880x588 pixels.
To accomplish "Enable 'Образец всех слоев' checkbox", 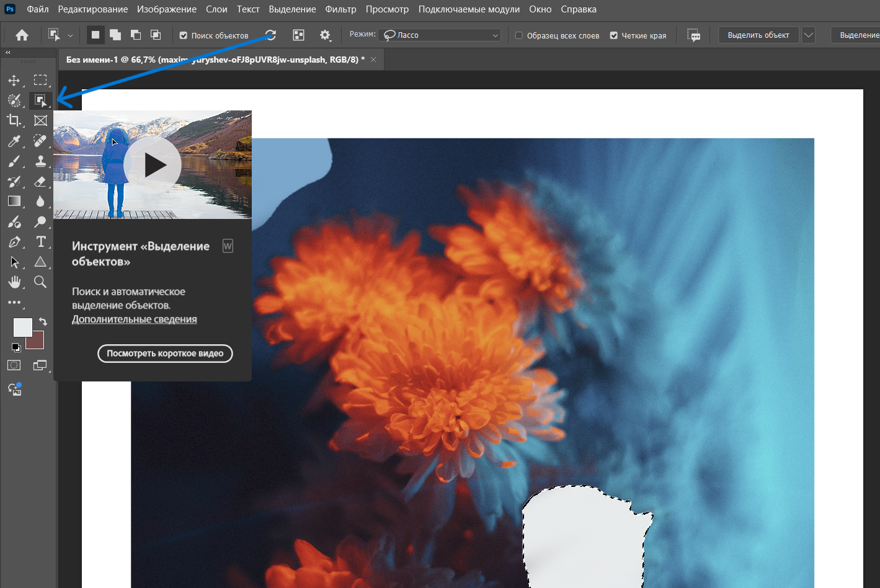I will (x=519, y=36).
